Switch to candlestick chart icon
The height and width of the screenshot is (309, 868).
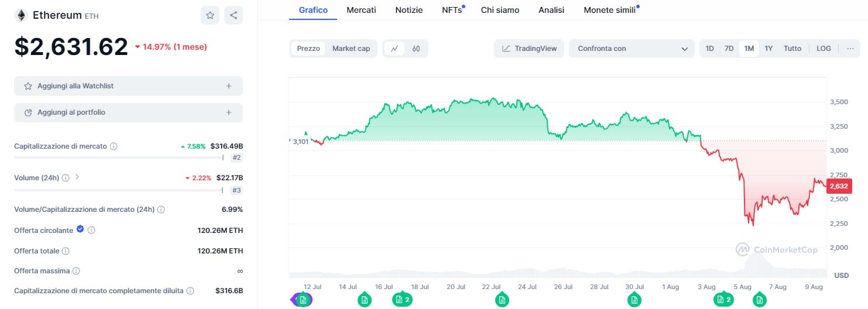point(416,49)
